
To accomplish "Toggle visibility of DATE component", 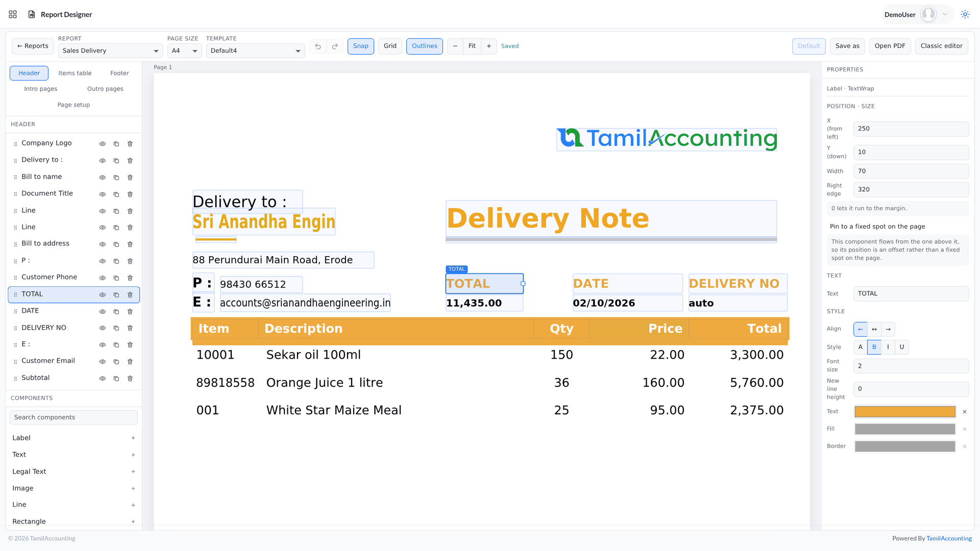I will (x=103, y=312).
